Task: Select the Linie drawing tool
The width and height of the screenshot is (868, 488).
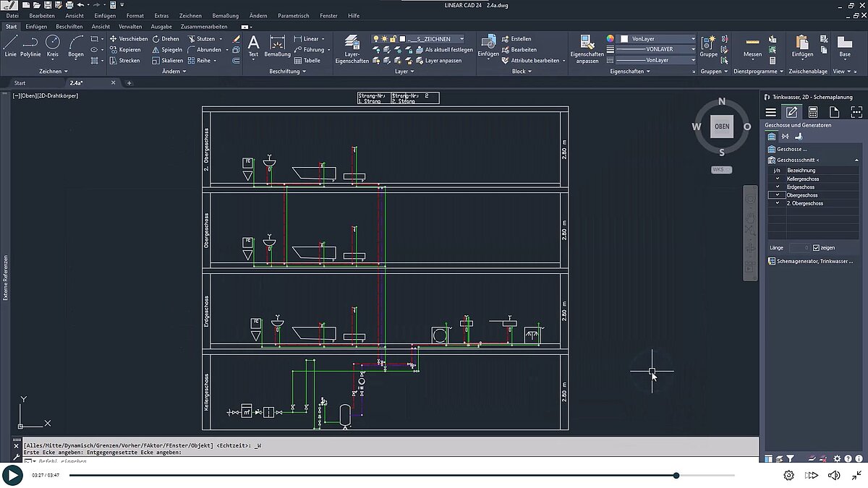Action: click(10, 47)
